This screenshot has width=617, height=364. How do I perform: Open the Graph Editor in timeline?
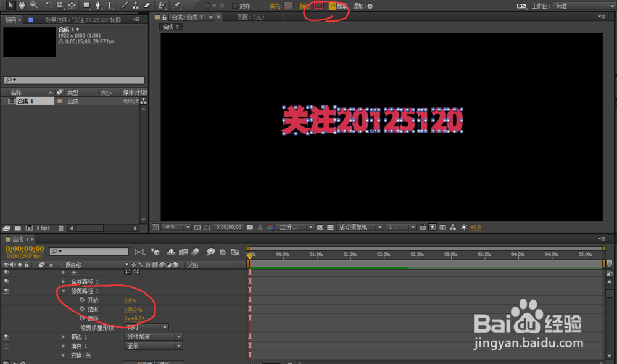click(235, 252)
